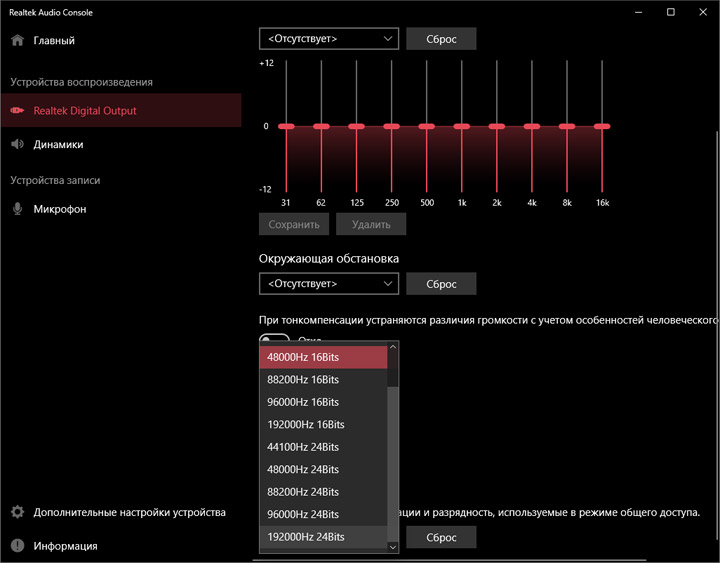Click the Удалить button
The image size is (720, 563).
tap(371, 224)
